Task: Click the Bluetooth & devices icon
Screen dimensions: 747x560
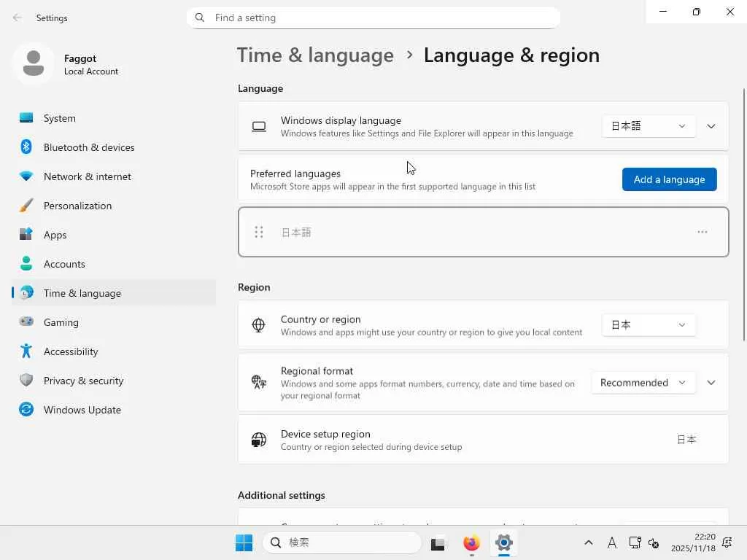Action: [26, 147]
